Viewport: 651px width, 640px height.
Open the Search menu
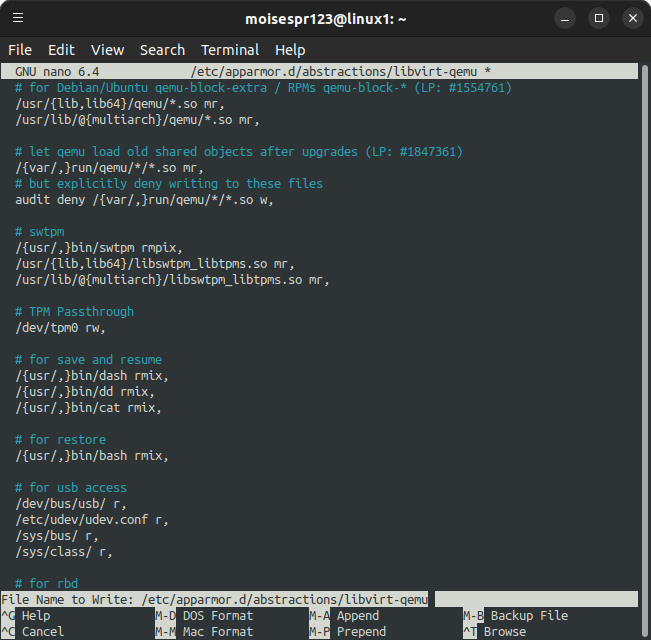tap(162, 50)
